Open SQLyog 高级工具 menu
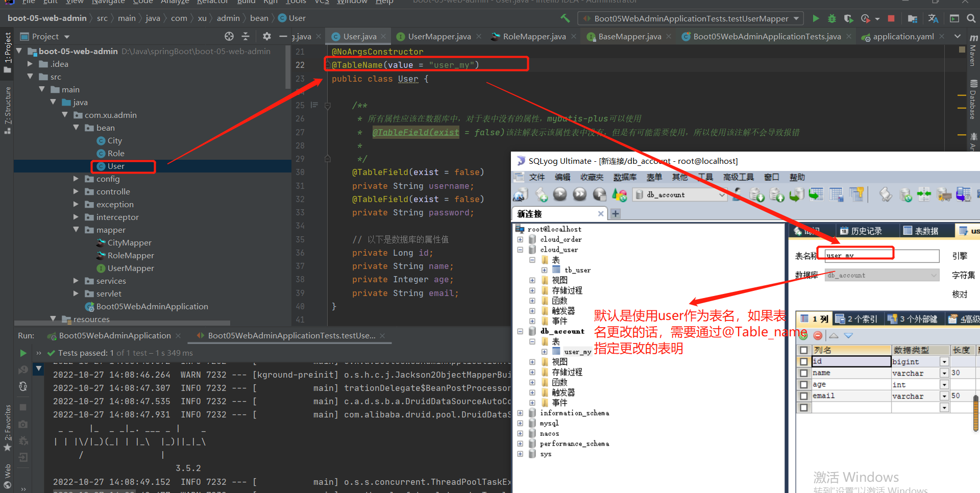This screenshot has height=493, width=980. tap(738, 177)
